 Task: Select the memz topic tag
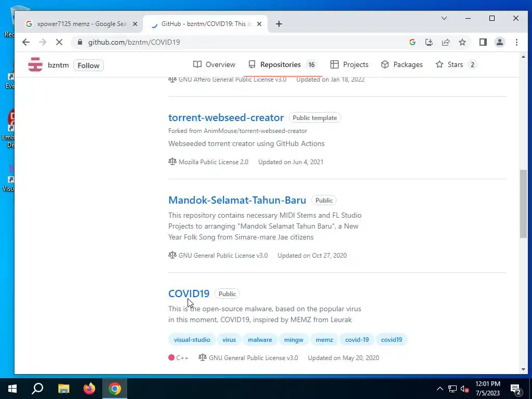click(x=324, y=340)
